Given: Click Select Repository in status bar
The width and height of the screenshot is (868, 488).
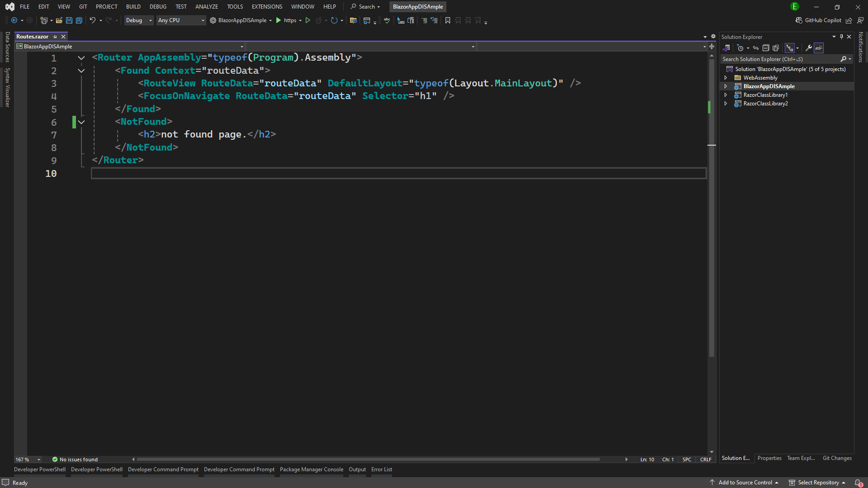Looking at the screenshot, I should click(817, 483).
